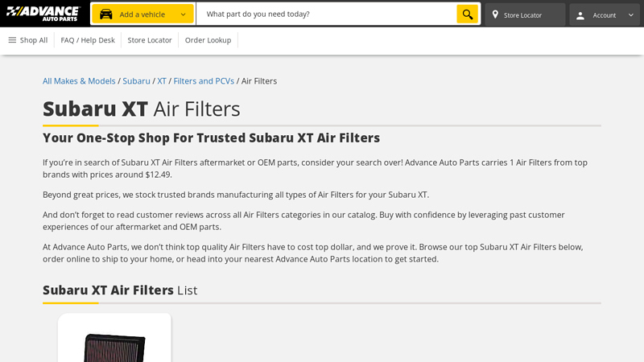Click the Account person icon
Image resolution: width=644 pixels, height=362 pixels.
(580, 15)
